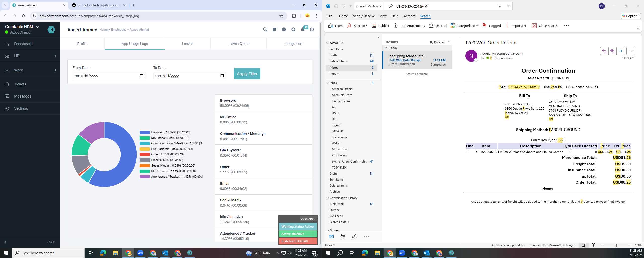
Task: Collapse the Favorites folder group
Action: tap(328, 43)
